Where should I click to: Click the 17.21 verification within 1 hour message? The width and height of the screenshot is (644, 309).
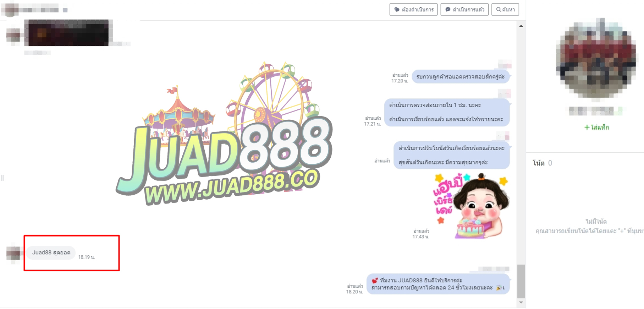[x=446, y=112]
